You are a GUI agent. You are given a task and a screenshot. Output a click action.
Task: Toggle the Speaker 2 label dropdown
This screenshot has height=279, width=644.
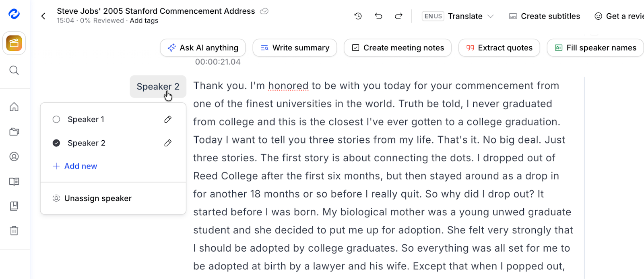click(158, 87)
